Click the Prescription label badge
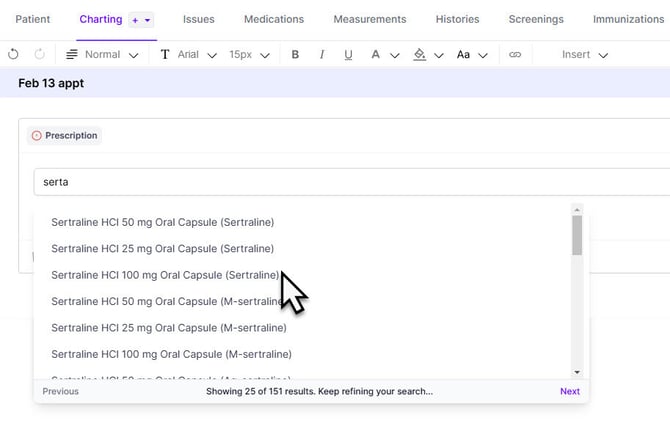The height and width of the screenshot is (434, 670). click(x=65, y=135)
